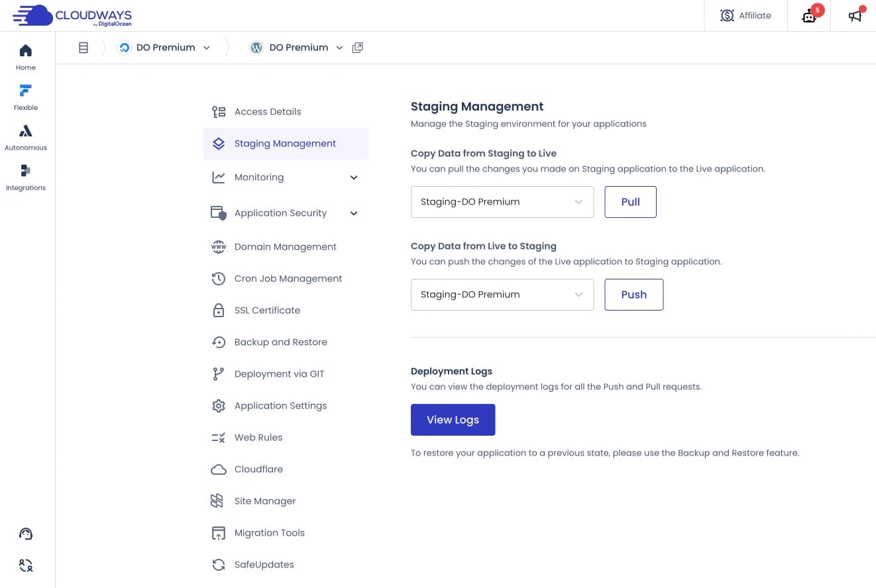Open the Cloudways logo on the top bar
This screenshot has height=588, width=876.
point(72,15)
